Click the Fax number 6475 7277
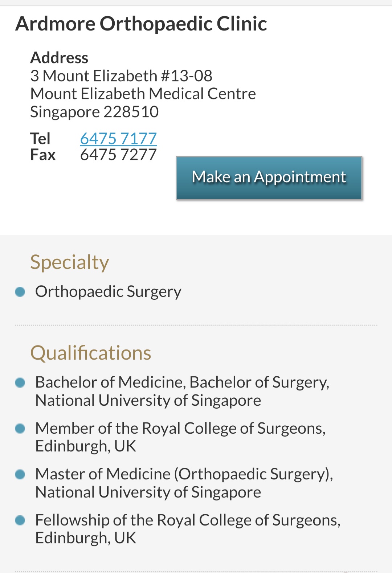 pos(118,155)
